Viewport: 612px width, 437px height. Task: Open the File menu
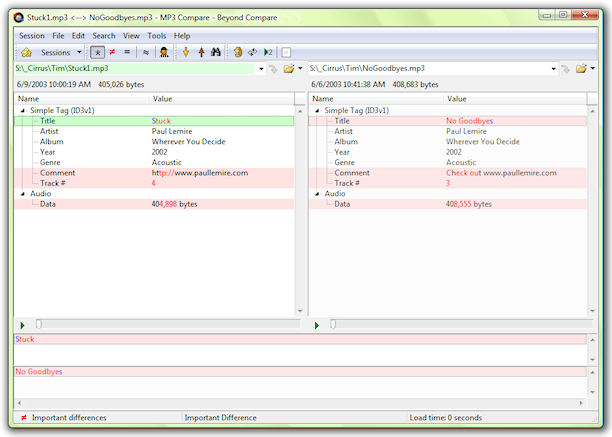[58, 36]
